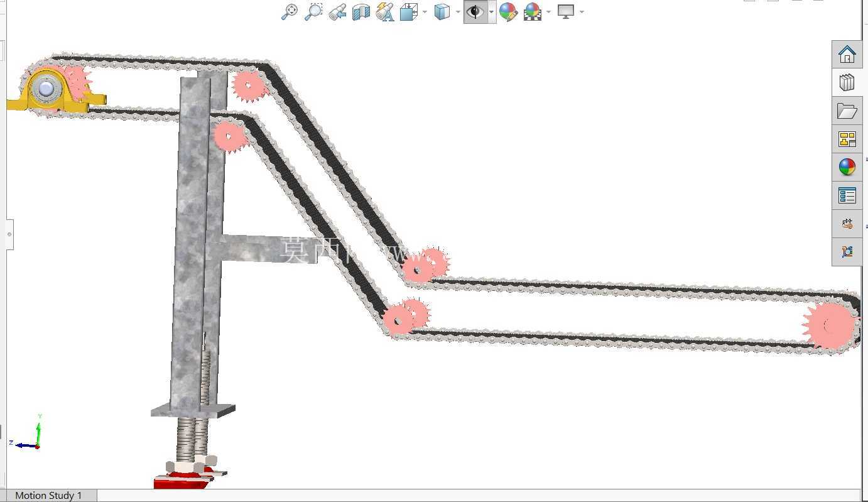The image size is (868, 502).
Task: Open the File Explorer folder tab
Action: (x=847, y=111)
